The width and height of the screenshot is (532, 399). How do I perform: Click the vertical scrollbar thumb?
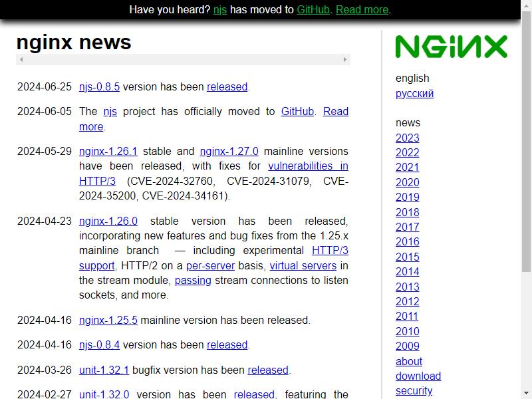[x=526, y=141]
